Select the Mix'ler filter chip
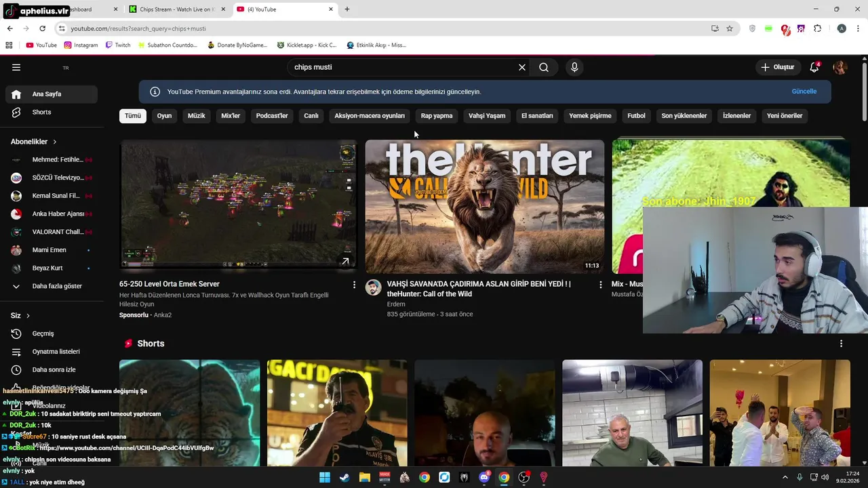The height and width of the screenshot is (488, 868). point(231,116)
